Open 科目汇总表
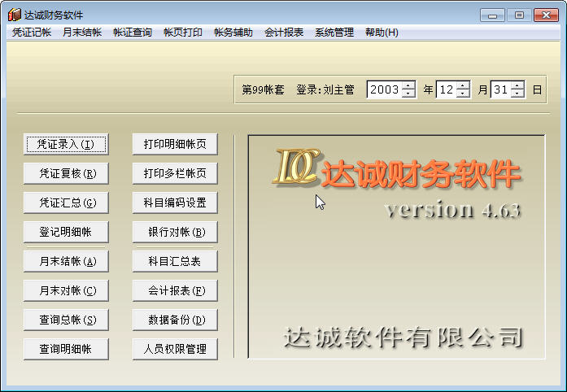The image size is (567, 392). pyautogui.click(x=175, y=261)
